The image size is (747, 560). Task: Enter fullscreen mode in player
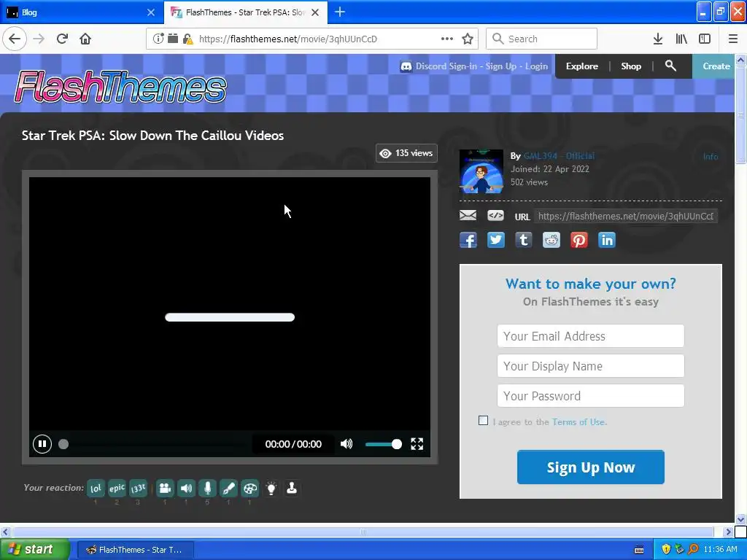point(417,444)
